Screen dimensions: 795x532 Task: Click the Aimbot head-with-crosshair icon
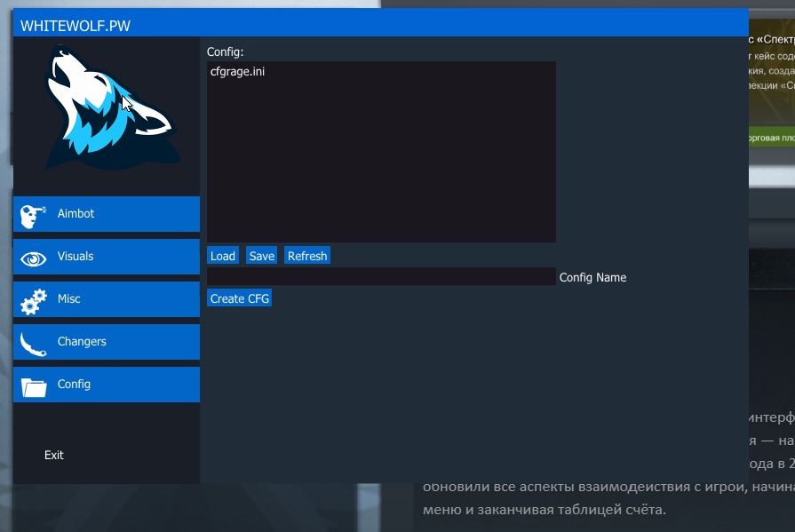[x=34, y=214]
